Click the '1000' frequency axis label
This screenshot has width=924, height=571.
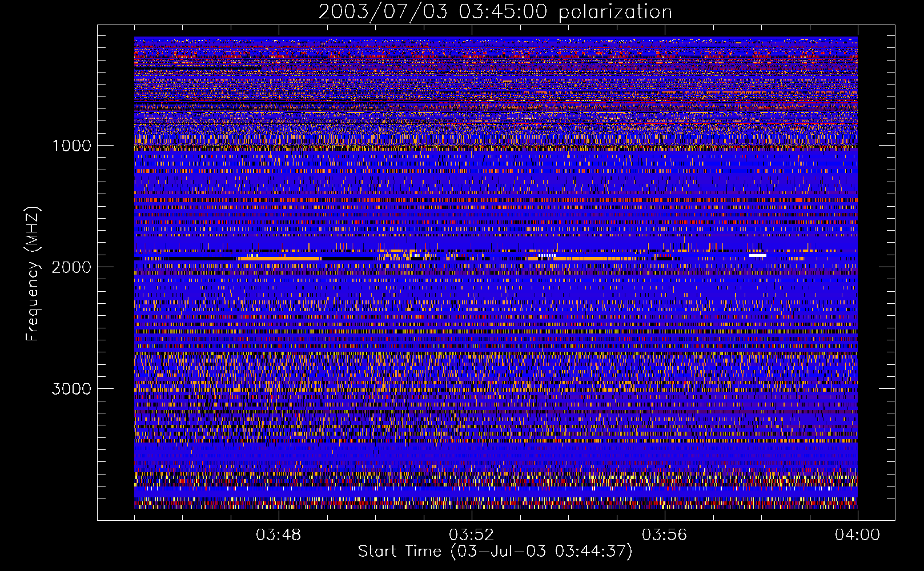click(71, 146)
